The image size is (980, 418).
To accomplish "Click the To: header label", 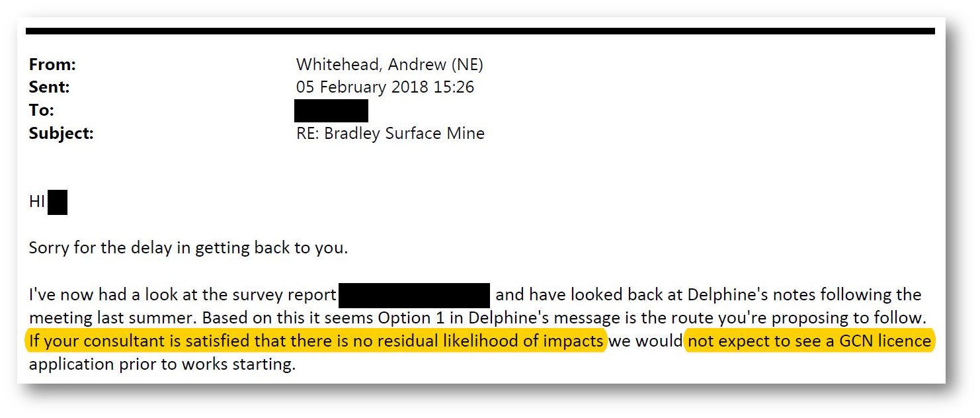I will click(42, 110).
